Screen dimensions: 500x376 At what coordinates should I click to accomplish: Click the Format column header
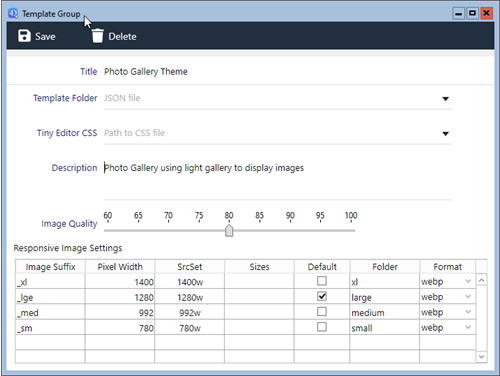448,267
